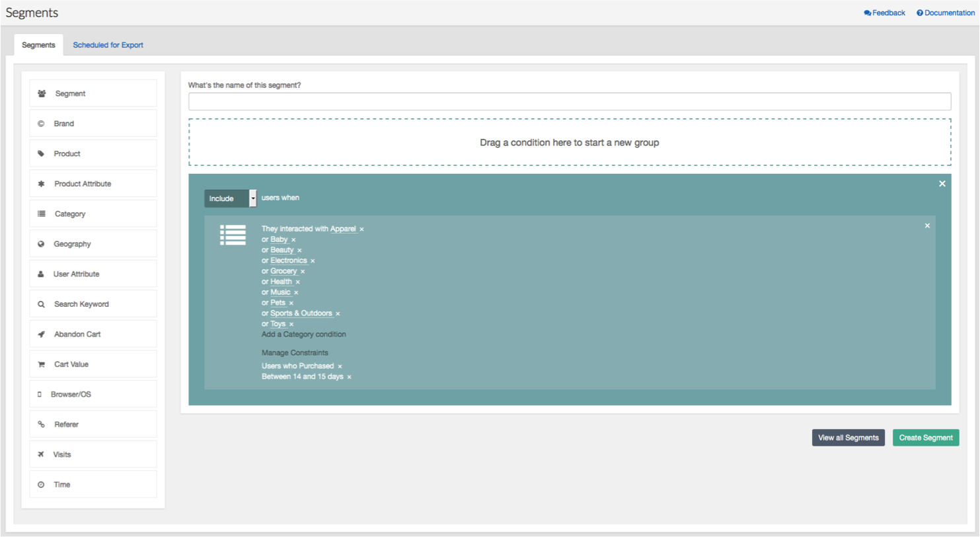Remove Toys category with its x
This screenshot has width=980, height=537.
coord(291,324)
